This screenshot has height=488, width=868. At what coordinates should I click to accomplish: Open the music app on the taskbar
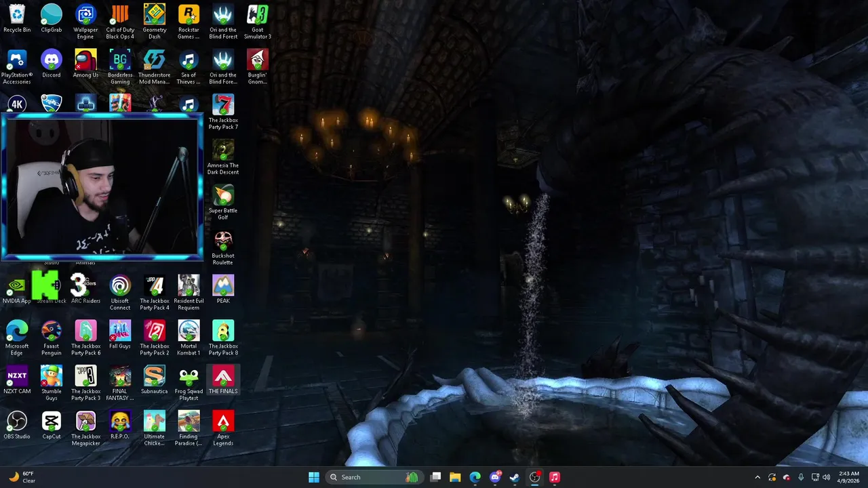click(554, 477)
